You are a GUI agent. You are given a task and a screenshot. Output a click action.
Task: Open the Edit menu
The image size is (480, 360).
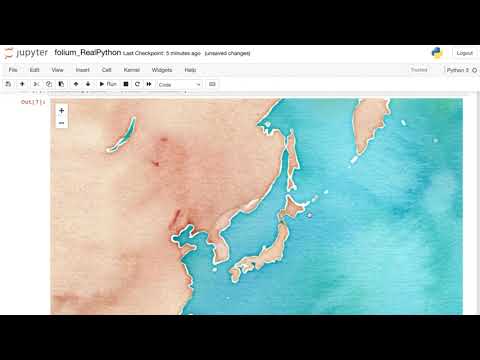(35, 70)
